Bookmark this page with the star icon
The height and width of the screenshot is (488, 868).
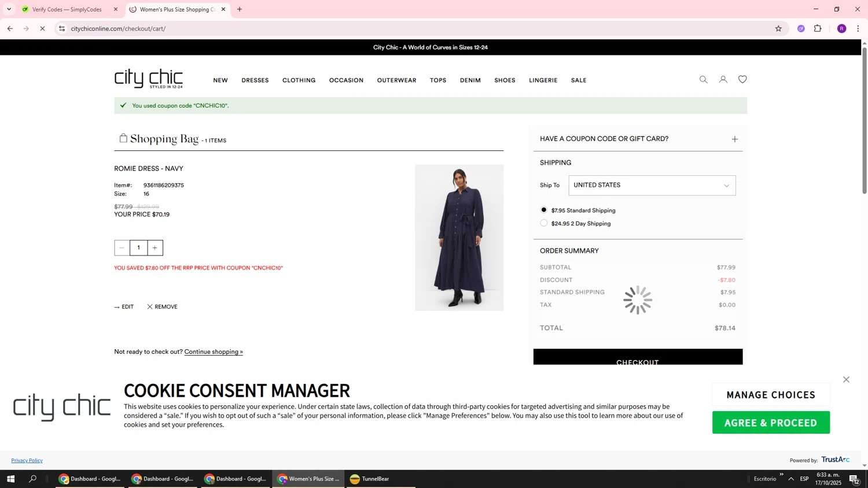point(778,29)
